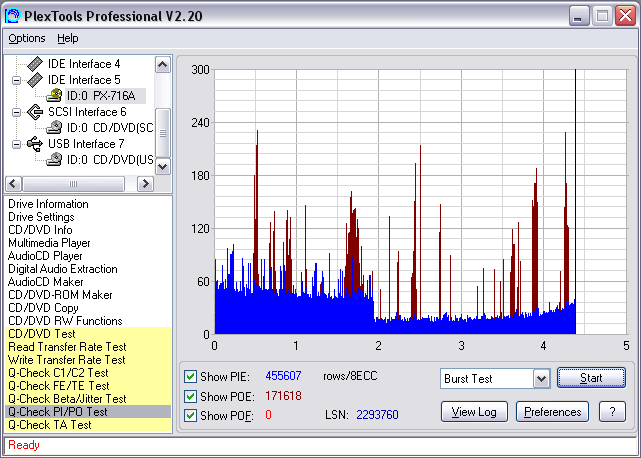The image size is (641, 458).
Task: Click device tree scroll left arrow
Action: [13, 184]
